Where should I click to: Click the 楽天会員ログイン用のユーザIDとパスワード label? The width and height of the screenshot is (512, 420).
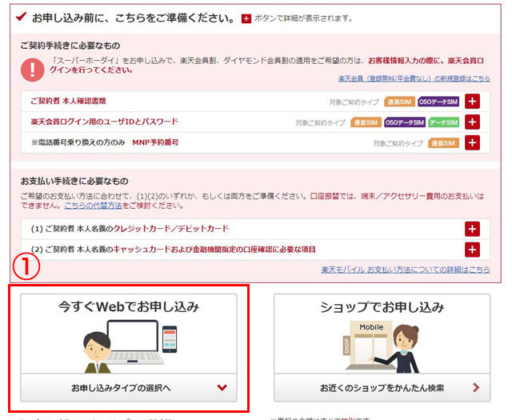click(104, 122)
